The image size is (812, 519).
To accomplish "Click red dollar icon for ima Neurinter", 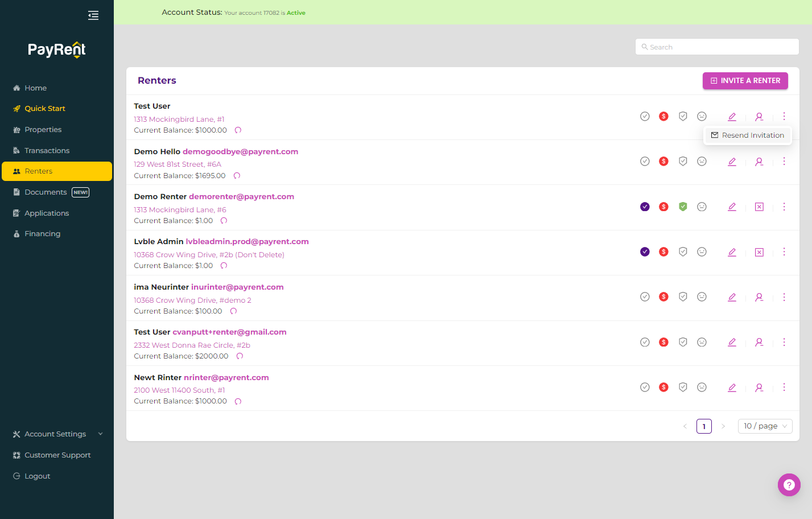I will 663,296.
